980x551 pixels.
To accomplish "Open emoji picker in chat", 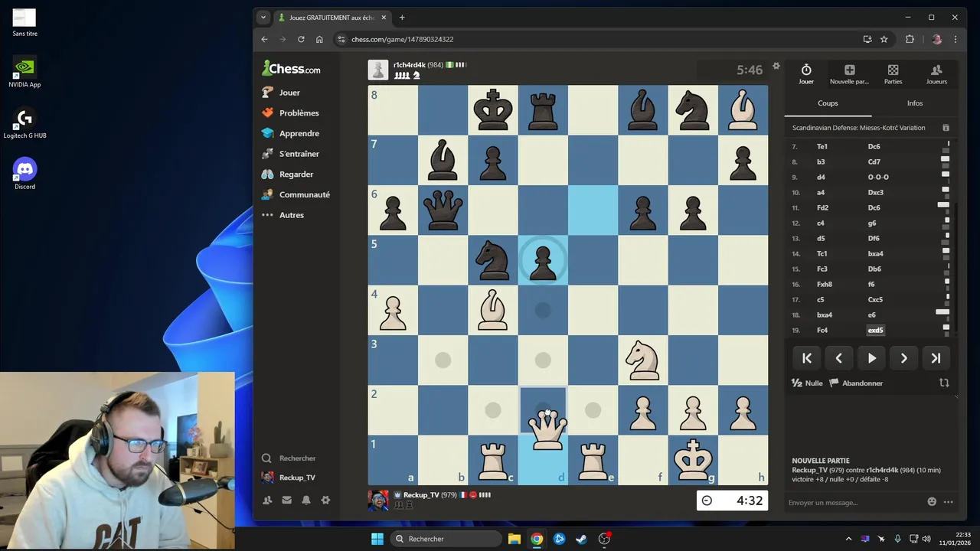I will [x=932, y=502].
